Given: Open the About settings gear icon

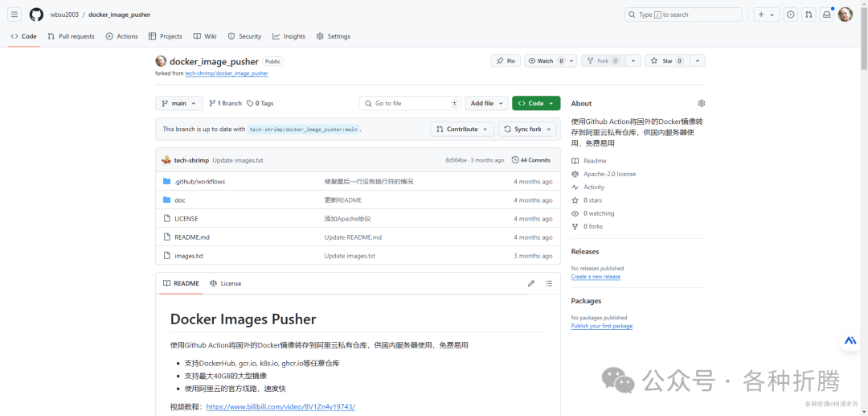Looking at the screenshot, I should (702, 104).
